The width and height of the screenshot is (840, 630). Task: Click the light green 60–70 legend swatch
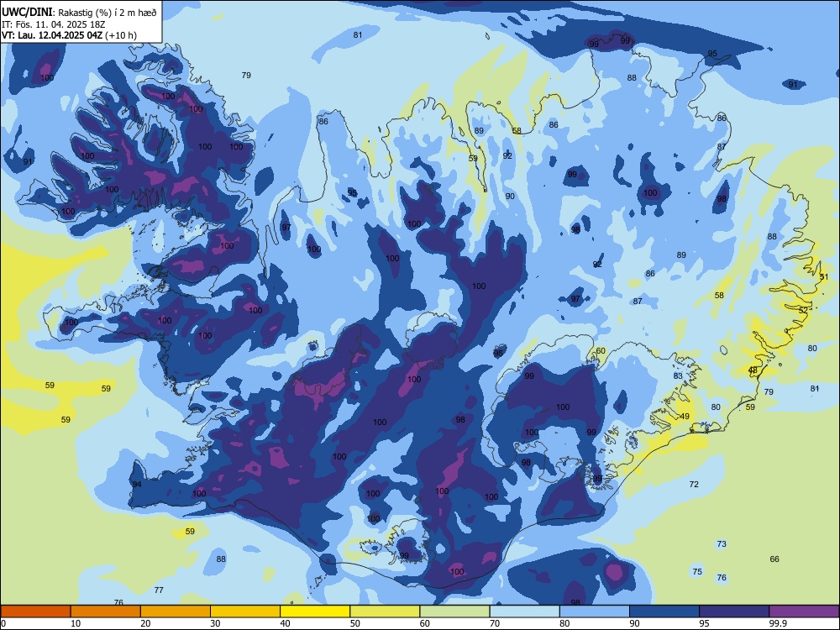[454, 612]
